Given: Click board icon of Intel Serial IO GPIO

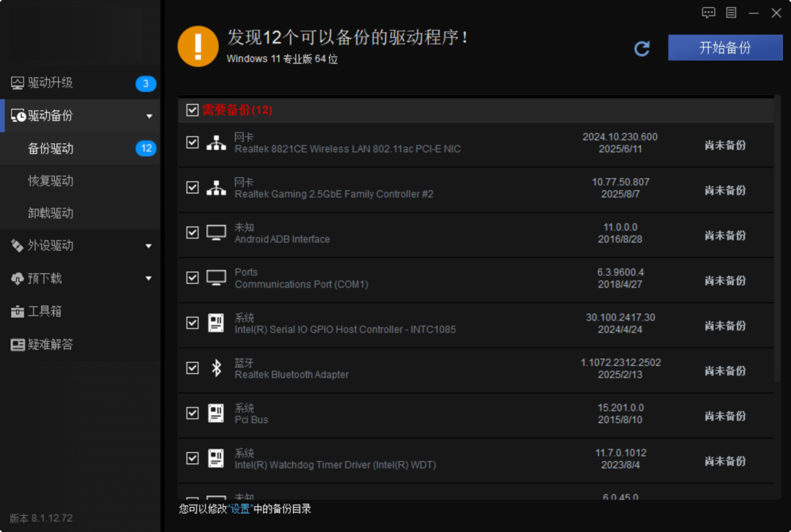Looking at the screenshot, I should (x=216, y=323).
